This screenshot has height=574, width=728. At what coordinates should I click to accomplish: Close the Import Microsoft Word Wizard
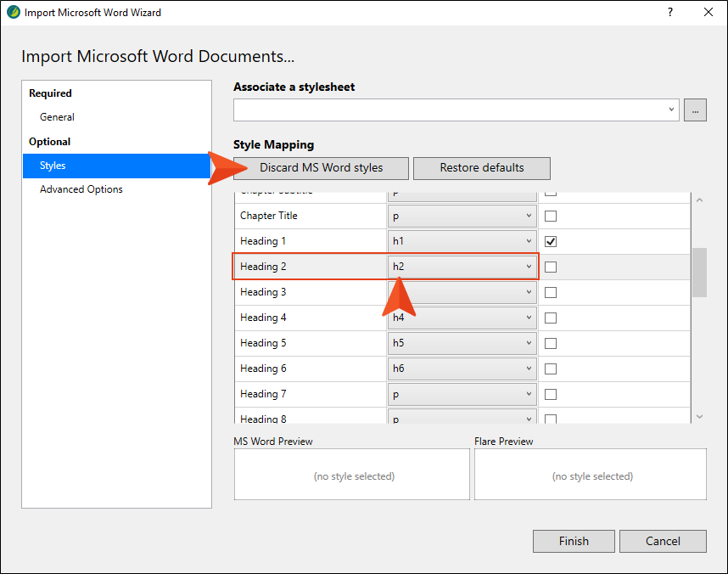click(x=708, y=12)
